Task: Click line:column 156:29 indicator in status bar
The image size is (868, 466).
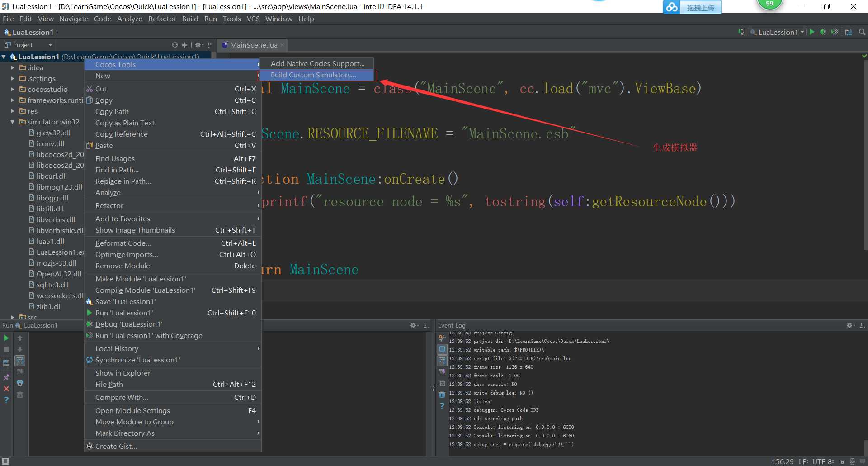Action: [783, 461]
